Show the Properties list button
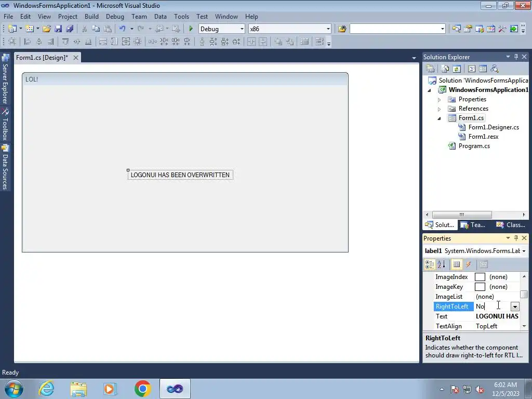 (457, 264)
